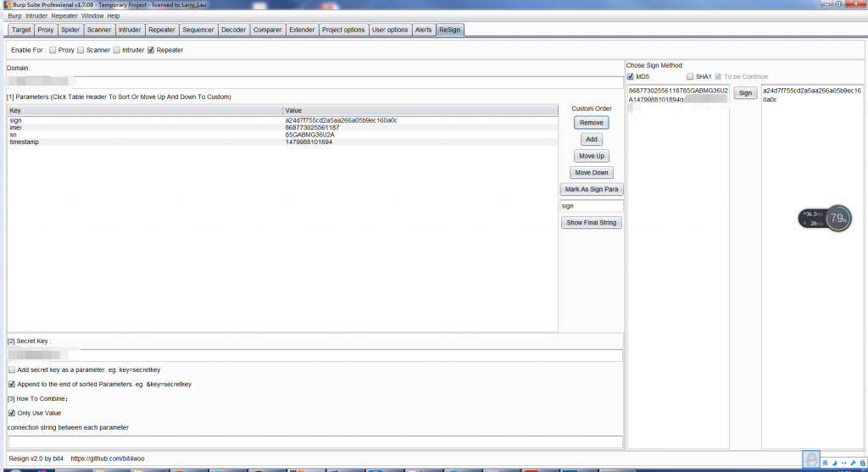Switch to the Project options tab

[x=343, y=30]
